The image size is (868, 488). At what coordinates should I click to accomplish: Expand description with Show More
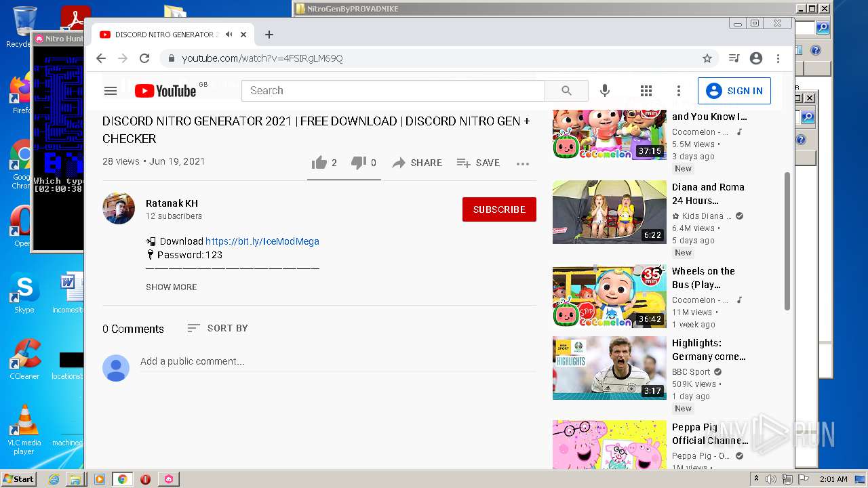click(x=172, y=287)
